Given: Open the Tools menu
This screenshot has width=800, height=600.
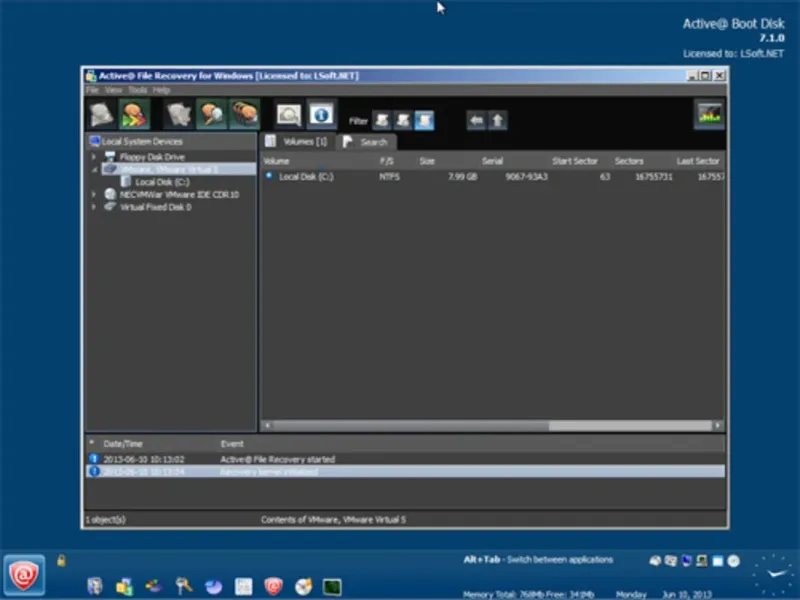Looking at the screenshot, I should [x=138, y=90].
